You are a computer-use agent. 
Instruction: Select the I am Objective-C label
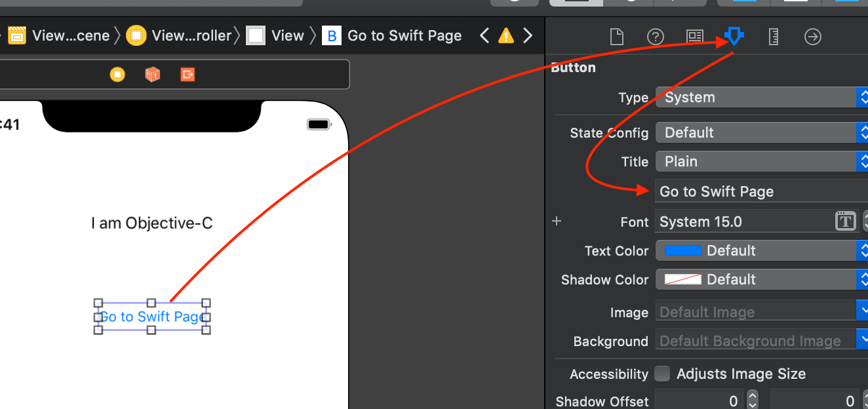coord(152,223)
